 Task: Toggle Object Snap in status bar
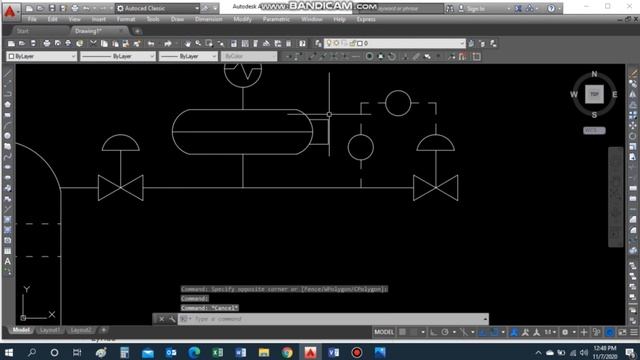(x=494, y=332)
